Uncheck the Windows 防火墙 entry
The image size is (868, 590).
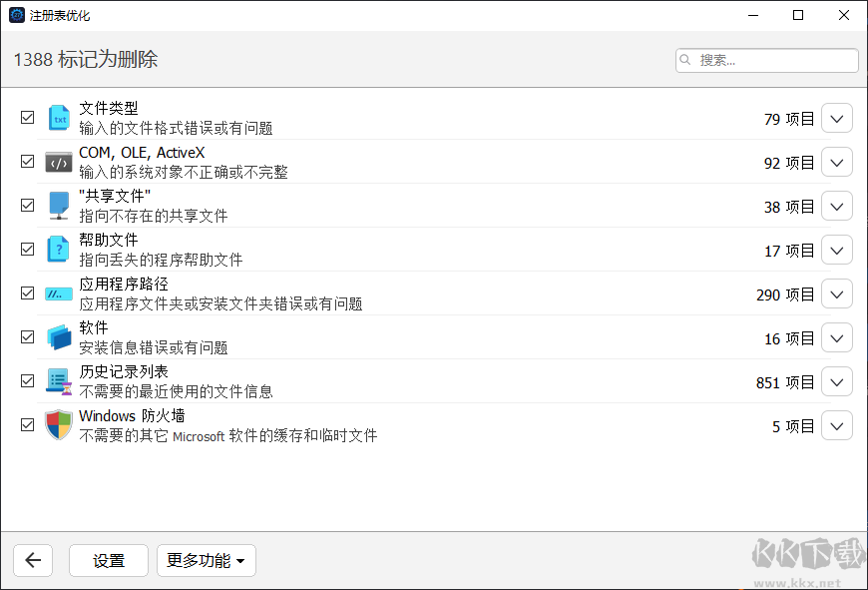click(x=27, y=424)
